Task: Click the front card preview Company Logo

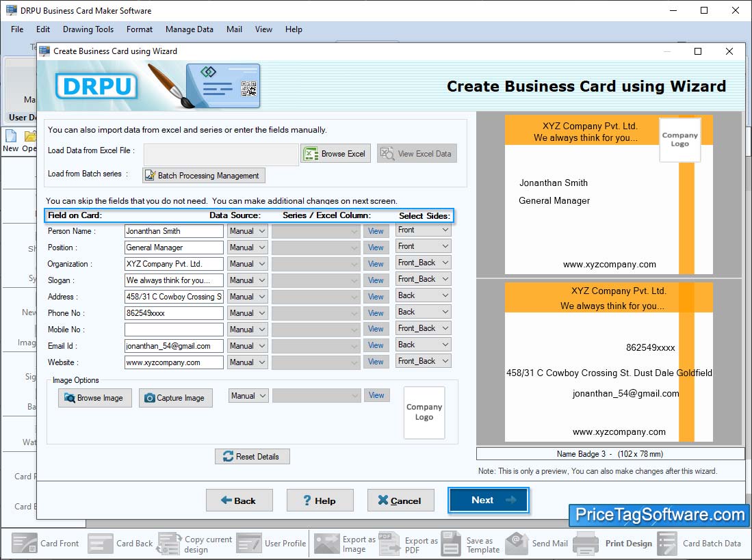Action: [x=680, y=139]
